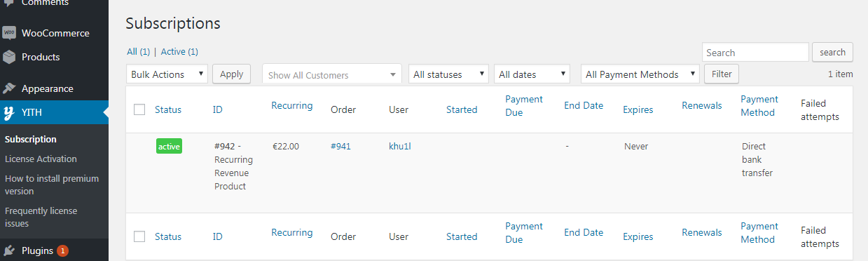
Task: Click the Filter button
Action: tap(721, 74)
